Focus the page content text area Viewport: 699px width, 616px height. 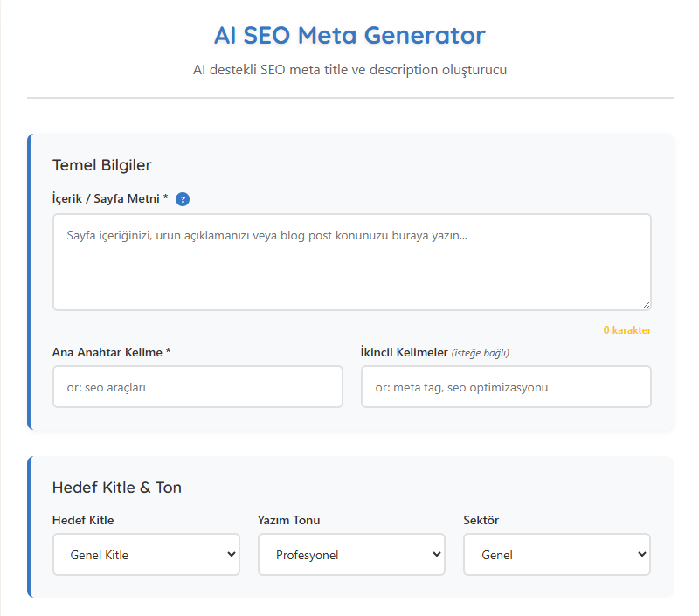[351, 261]
